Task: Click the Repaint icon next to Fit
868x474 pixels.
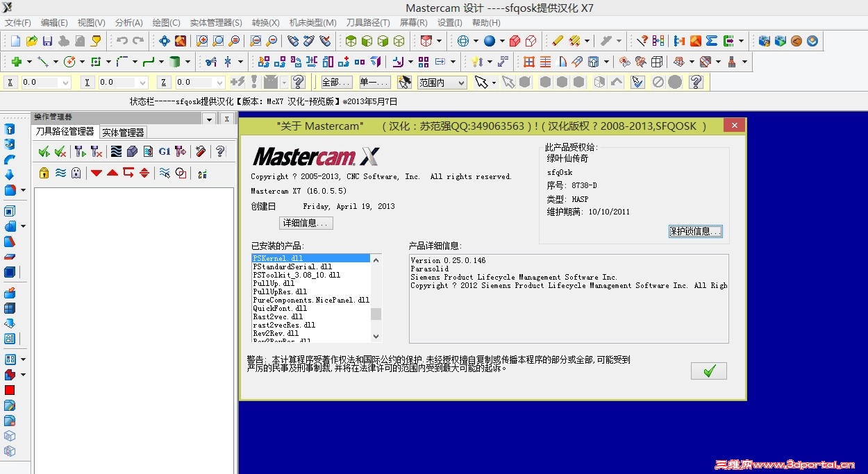Action: click(181, 41)
